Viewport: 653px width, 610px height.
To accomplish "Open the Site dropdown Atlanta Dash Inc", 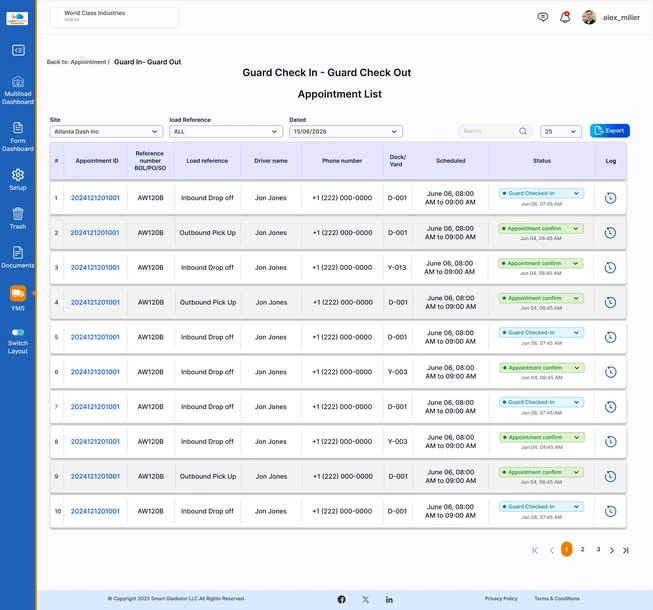I will [x=106, y=132].
